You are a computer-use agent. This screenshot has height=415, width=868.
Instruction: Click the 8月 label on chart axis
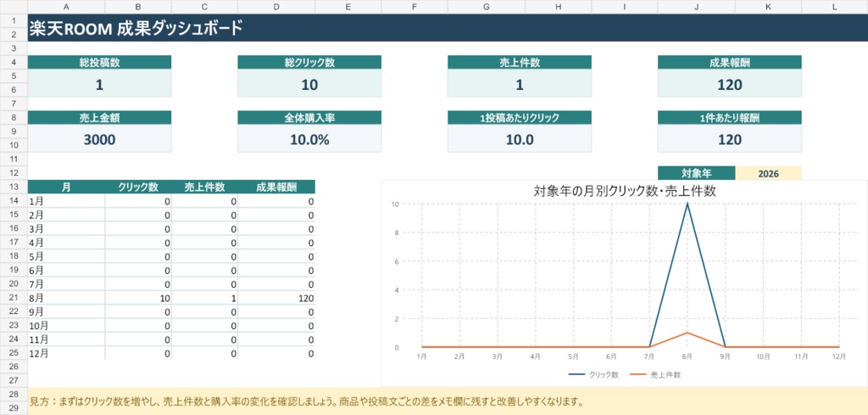pyautogui.click(x=687, y=357)
